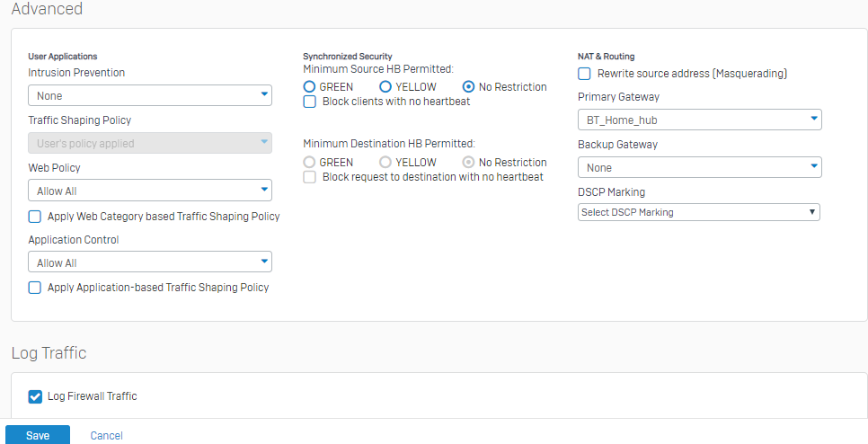The width and height of the screenshot is (868, 444).
Task: Enable Apply Web Category based Traffic Shaping
Action: point(35,217)
